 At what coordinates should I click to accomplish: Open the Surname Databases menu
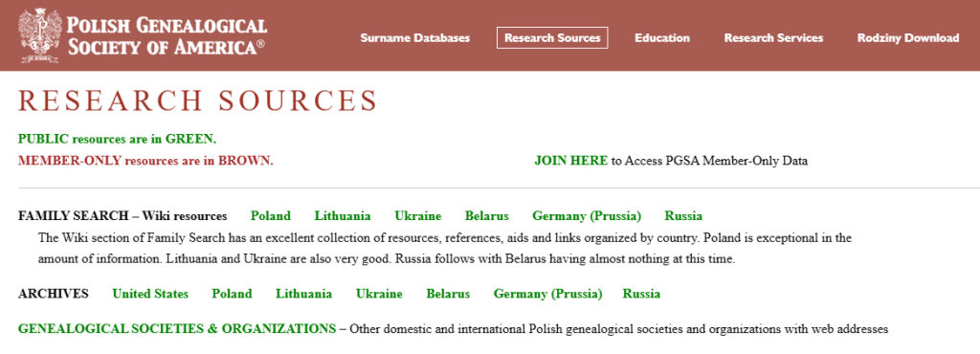pos(415,38)
